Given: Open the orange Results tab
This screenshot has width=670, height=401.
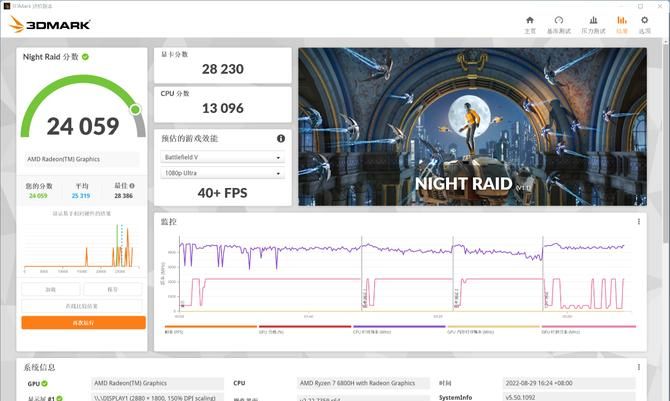Looking at the screenshot, I should click(622, 25).
